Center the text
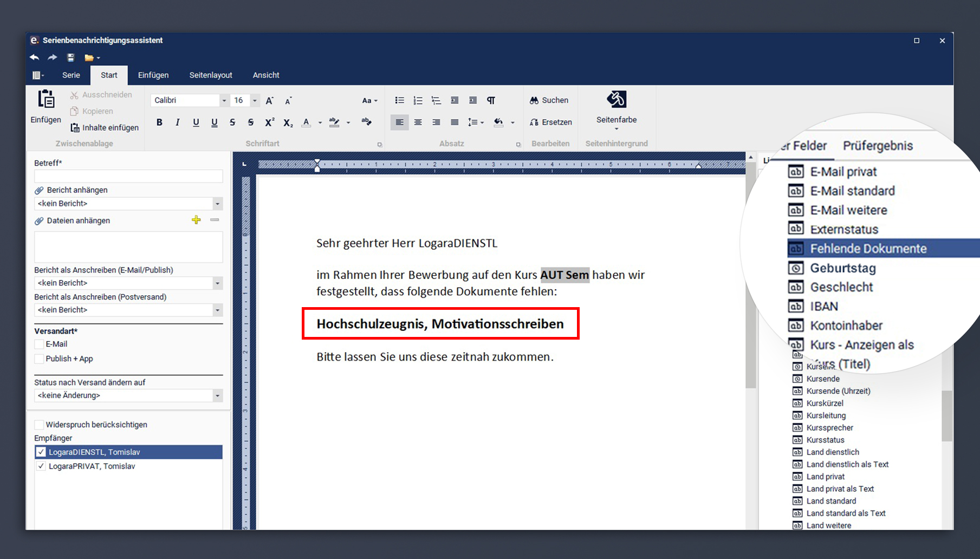The width and height of the screenshot is (980, 559). (418, 122)
